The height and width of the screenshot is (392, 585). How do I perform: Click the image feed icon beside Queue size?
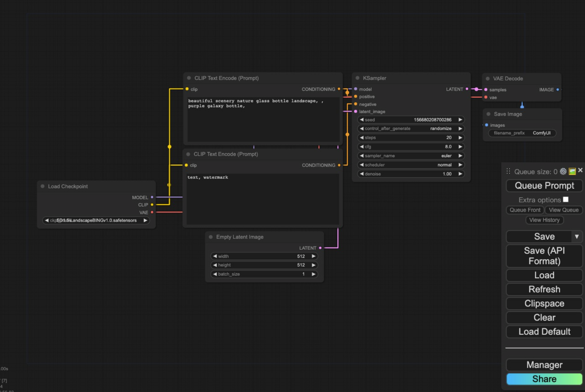pyautogui.click(x=572, y=171)
